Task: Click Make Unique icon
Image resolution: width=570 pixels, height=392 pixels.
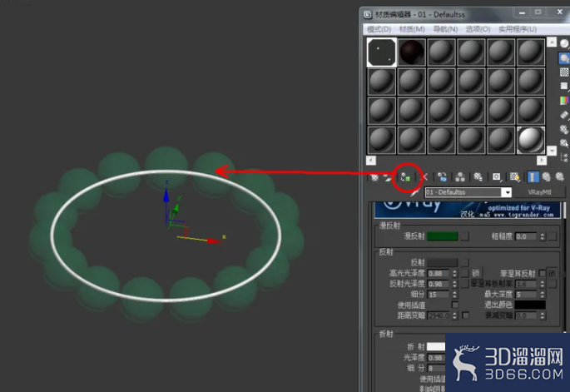Action: (460, 177)
